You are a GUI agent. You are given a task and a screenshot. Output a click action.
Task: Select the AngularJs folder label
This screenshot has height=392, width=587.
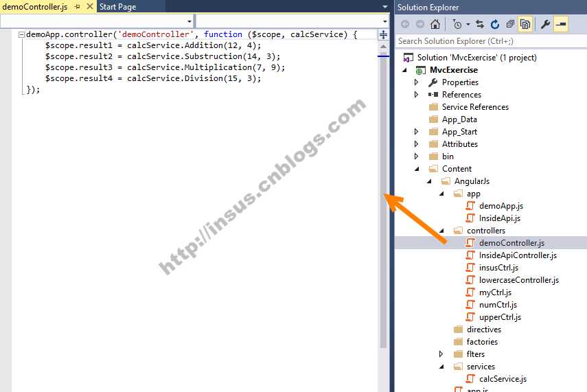(472, 181)
